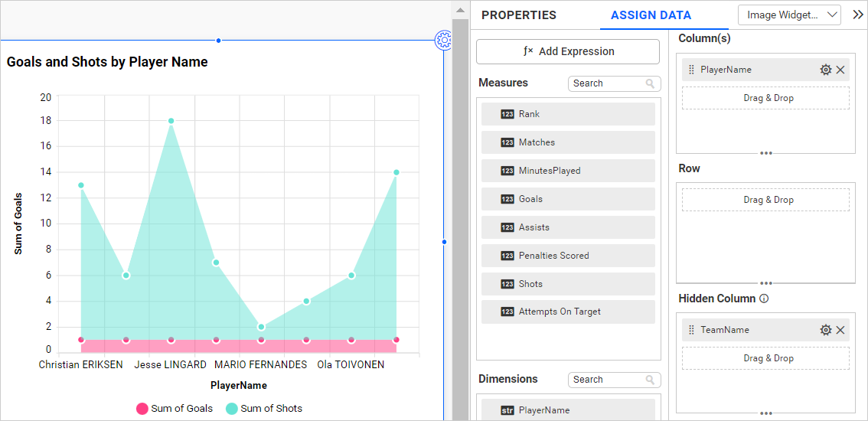Open the widget settings gear icon
Screen dimensions: 868x421
(443, 41)
